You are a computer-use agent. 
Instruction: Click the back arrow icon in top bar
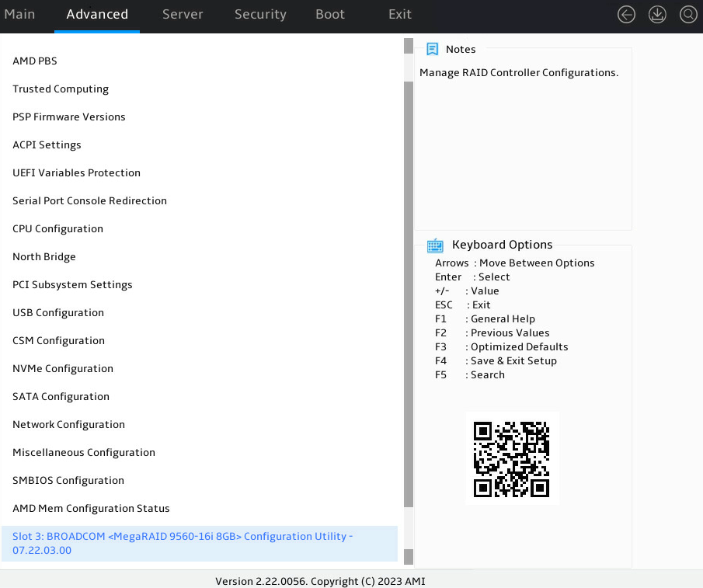tap(626, 14)
